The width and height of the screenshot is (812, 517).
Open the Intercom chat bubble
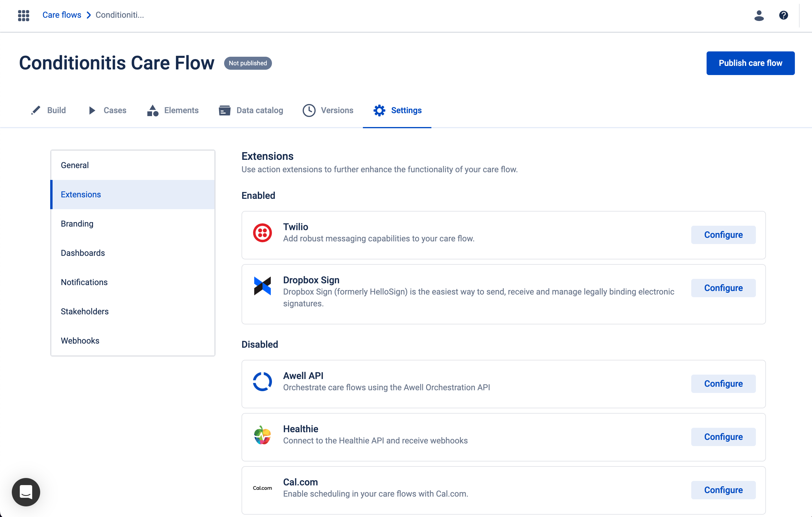pos(26,492)
